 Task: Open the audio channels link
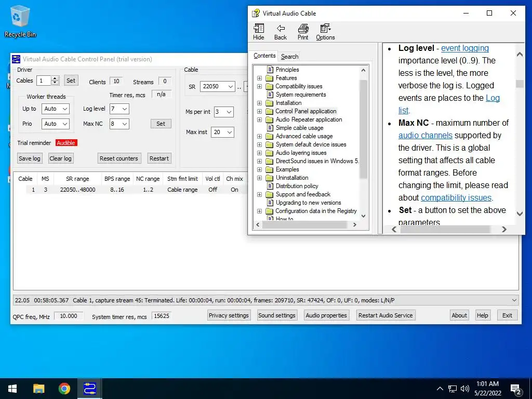point(425,136)
